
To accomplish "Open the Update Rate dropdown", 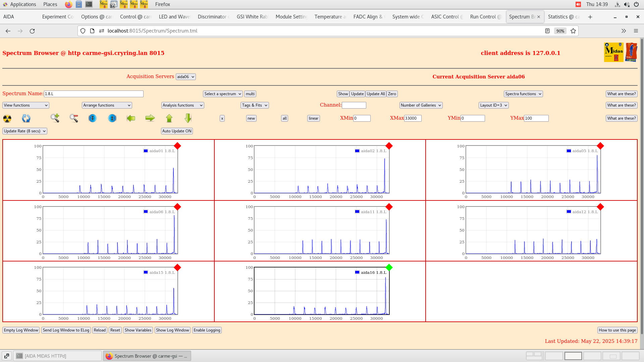I will [x=24, y=131].
